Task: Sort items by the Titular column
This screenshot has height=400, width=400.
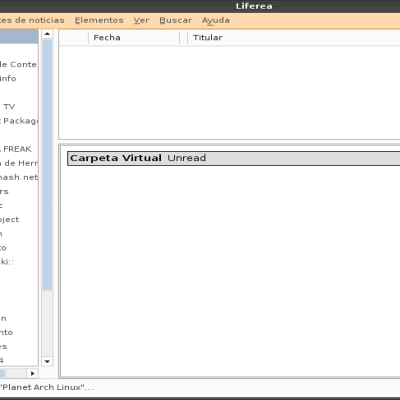Action: pyautogui.click(x=294, y=38)
